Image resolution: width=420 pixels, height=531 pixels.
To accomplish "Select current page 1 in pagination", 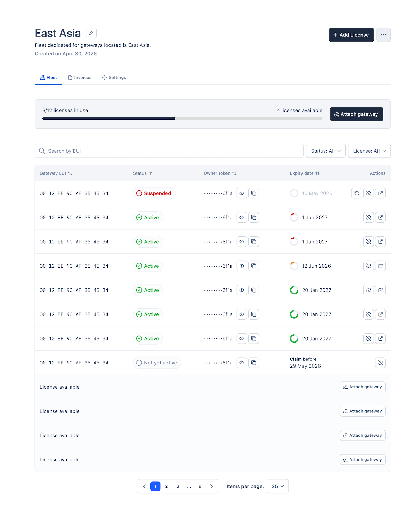I will [155, 486].
